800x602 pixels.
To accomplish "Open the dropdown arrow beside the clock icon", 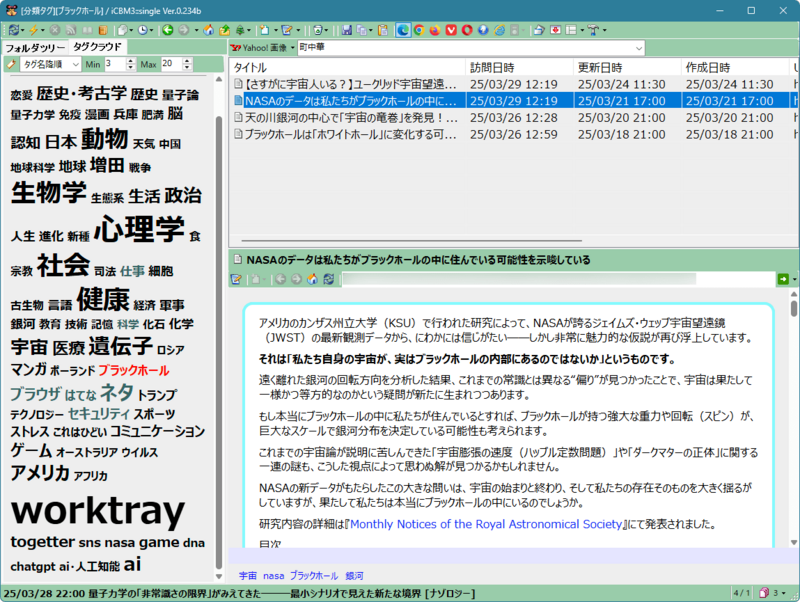I will (152, 30).
